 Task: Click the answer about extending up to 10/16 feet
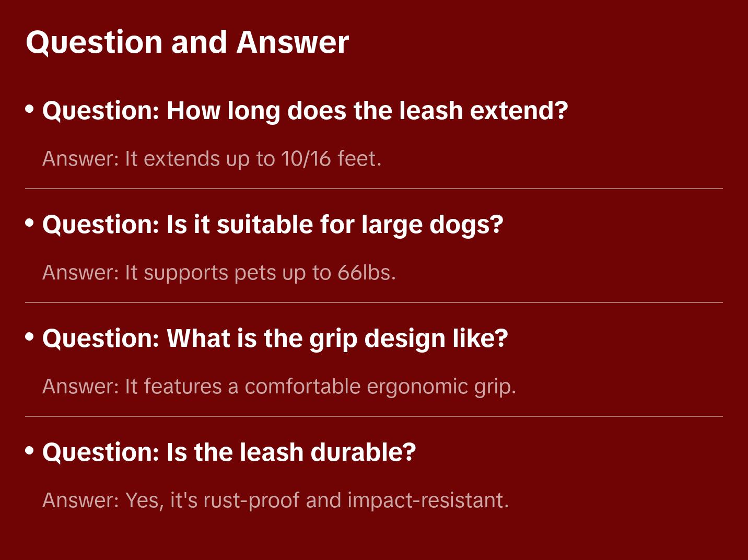212,159
